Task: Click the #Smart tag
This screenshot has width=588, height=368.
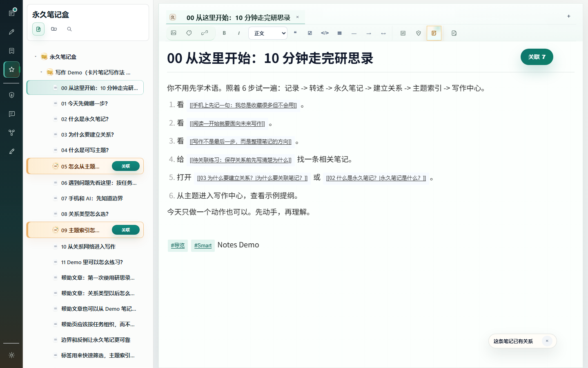Action: (203, 245)
